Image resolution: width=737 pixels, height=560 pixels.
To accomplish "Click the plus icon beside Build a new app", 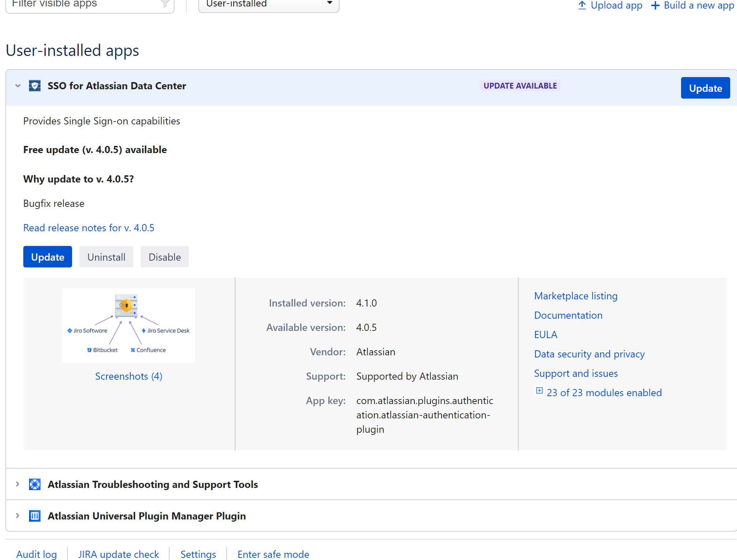I will point(655,5).
